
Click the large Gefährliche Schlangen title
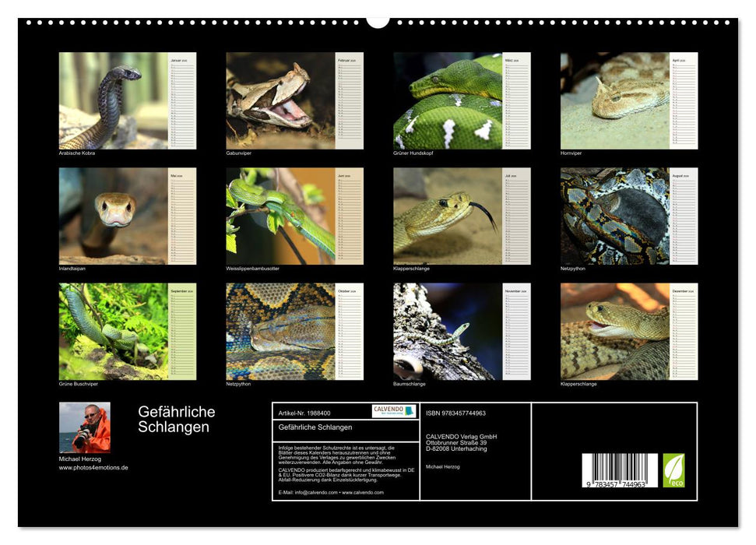177,419
